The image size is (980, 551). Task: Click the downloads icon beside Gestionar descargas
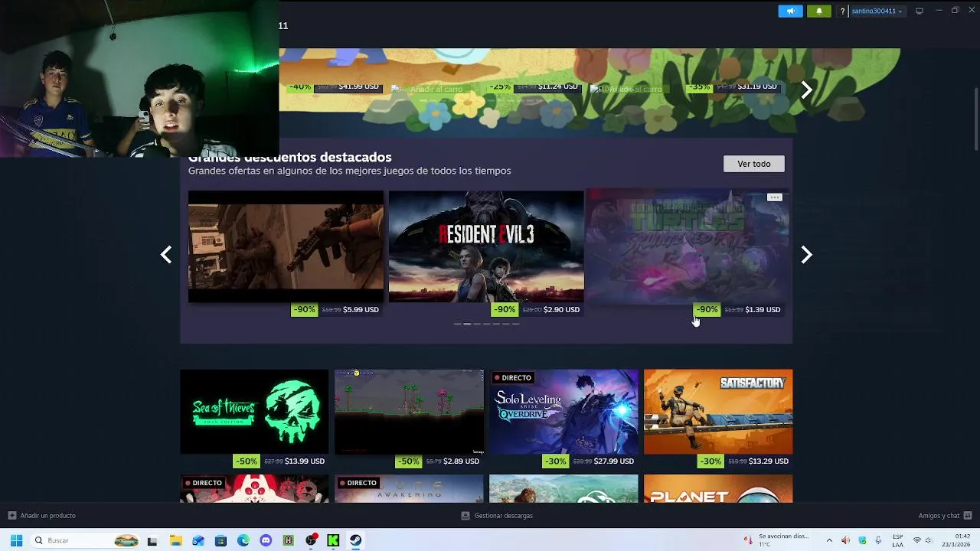[x=465, y=516]
